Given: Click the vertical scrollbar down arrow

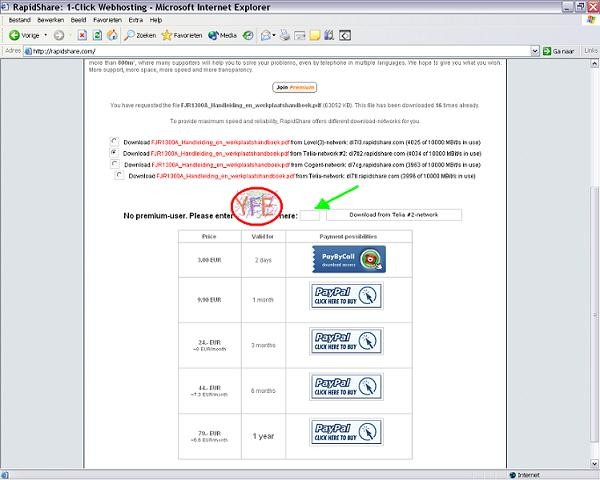Looking at the screenshot, I should point(594,464).
